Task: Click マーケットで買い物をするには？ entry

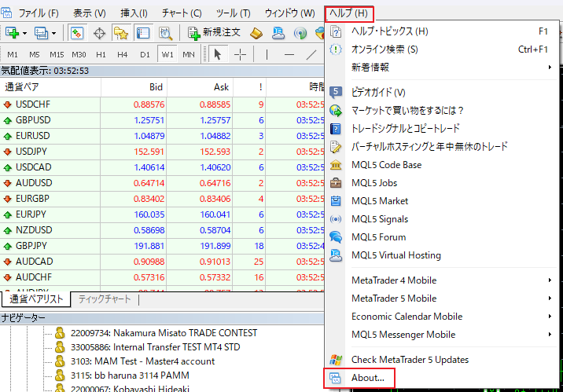Action: coord(442,110)
